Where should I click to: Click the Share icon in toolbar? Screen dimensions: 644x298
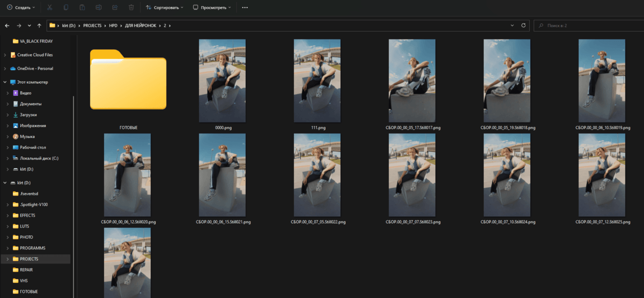point(115,8)
